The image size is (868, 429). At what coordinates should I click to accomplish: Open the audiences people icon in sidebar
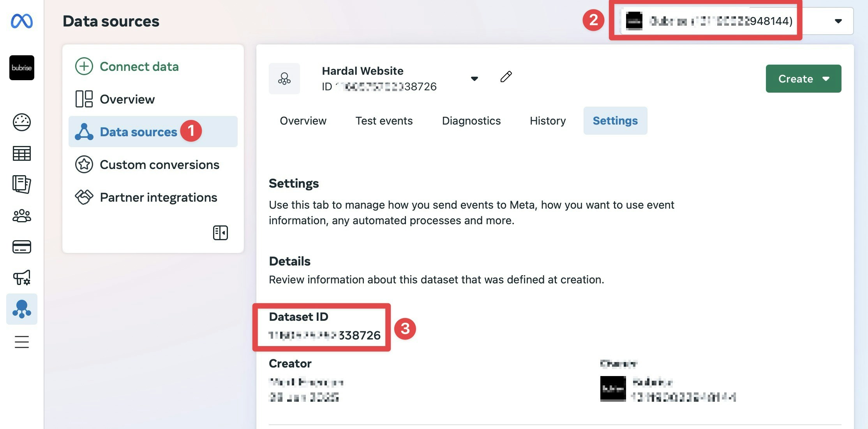coord(21,216)
